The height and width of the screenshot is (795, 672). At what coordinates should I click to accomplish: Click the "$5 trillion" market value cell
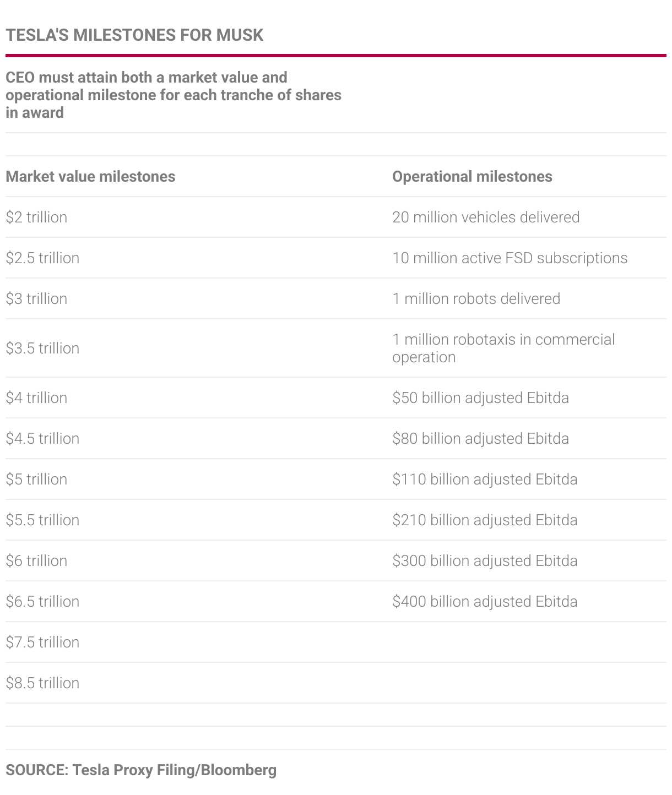(x=36, y=479)
